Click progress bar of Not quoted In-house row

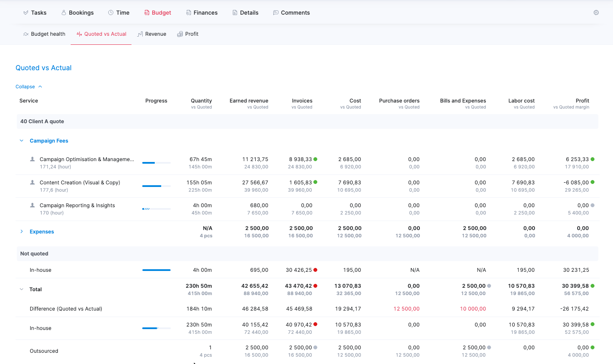click(156, 270)
